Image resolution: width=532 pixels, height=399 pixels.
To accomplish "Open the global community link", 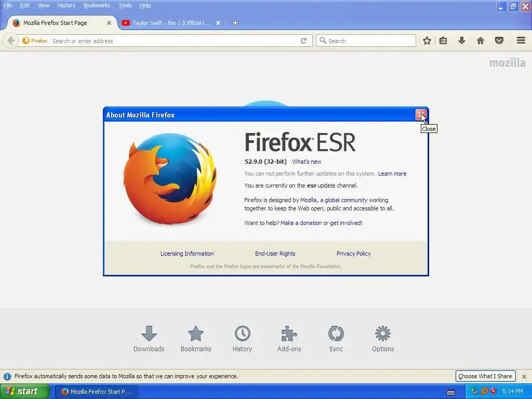I will point(346,200).
